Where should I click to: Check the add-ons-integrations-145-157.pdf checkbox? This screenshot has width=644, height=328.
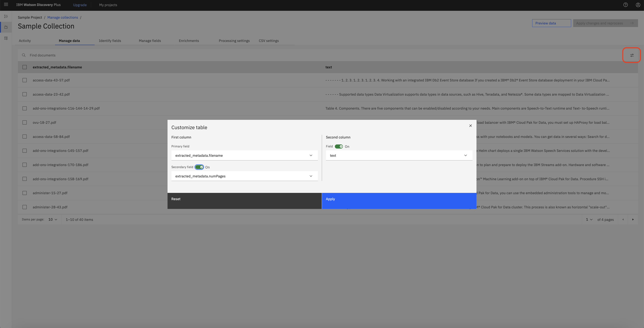tap(24, 151)
